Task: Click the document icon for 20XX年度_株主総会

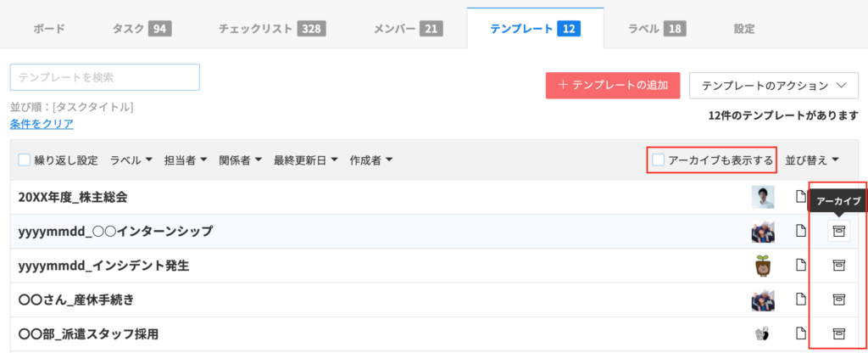Action: (x=800, y=197)
